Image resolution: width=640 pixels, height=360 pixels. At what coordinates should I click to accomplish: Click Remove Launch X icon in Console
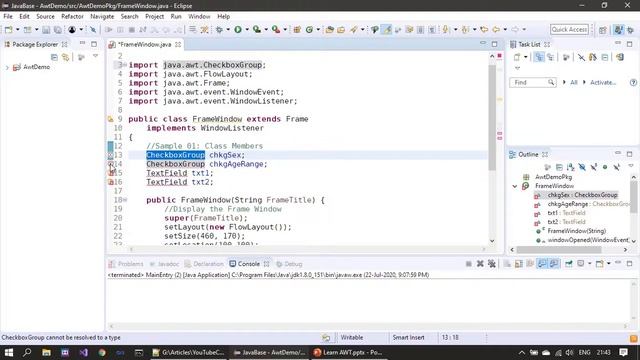click(x=480, y=264)
